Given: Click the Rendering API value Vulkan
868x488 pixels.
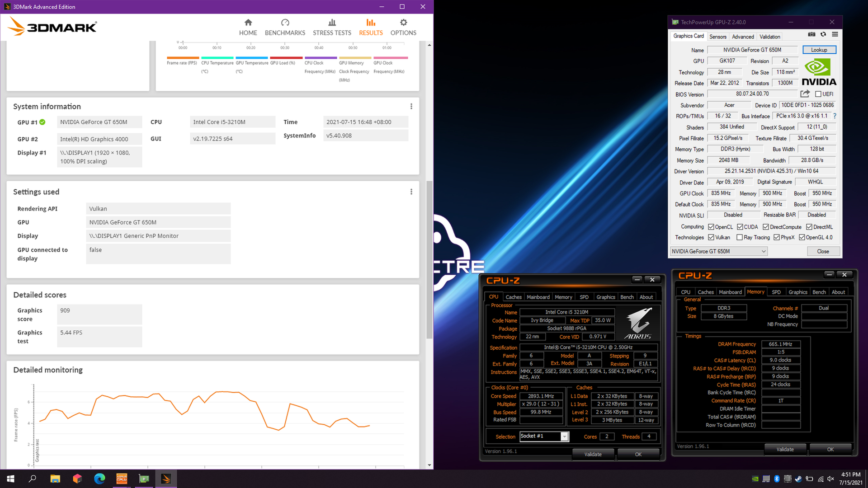Looking at the screenshot, I should pyautogui.click(x=158, y=208).
